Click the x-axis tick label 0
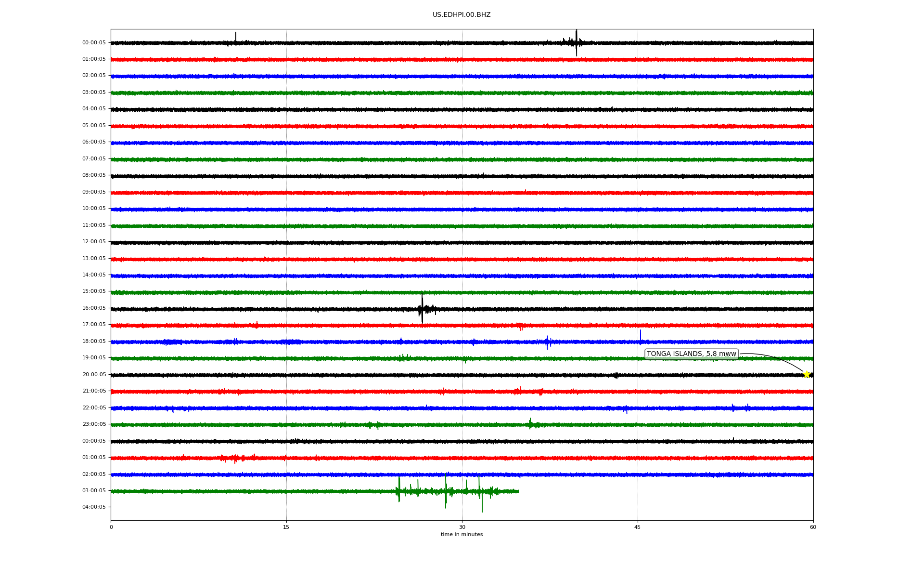Viewport: 924px width, 578px height. point(111,527)
